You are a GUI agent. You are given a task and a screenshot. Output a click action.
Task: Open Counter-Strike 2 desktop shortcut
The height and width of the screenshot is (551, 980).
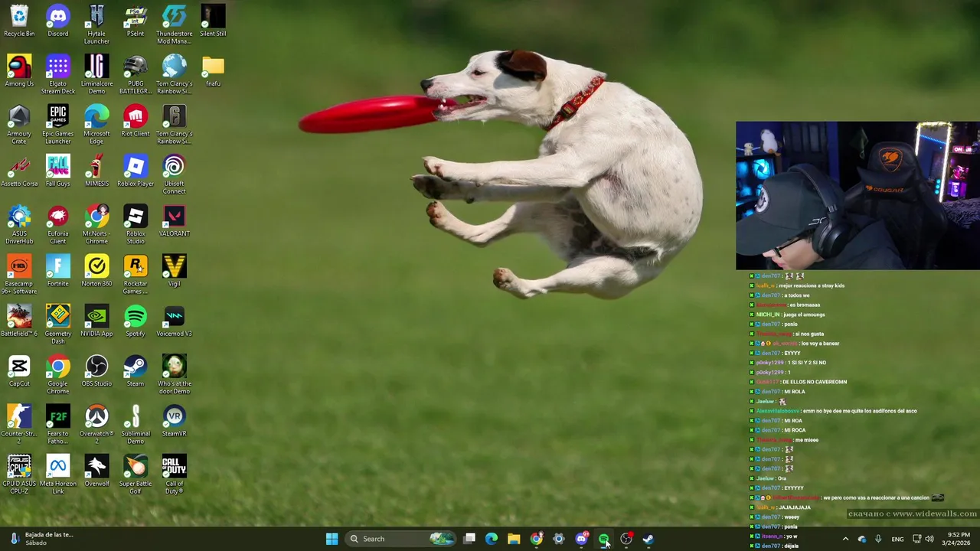19,424
